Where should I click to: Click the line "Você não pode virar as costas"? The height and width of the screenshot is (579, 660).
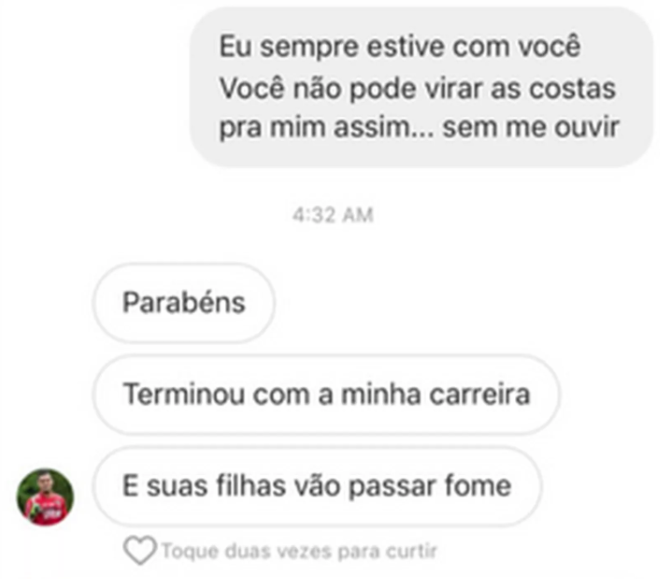[x=418, y=89]
